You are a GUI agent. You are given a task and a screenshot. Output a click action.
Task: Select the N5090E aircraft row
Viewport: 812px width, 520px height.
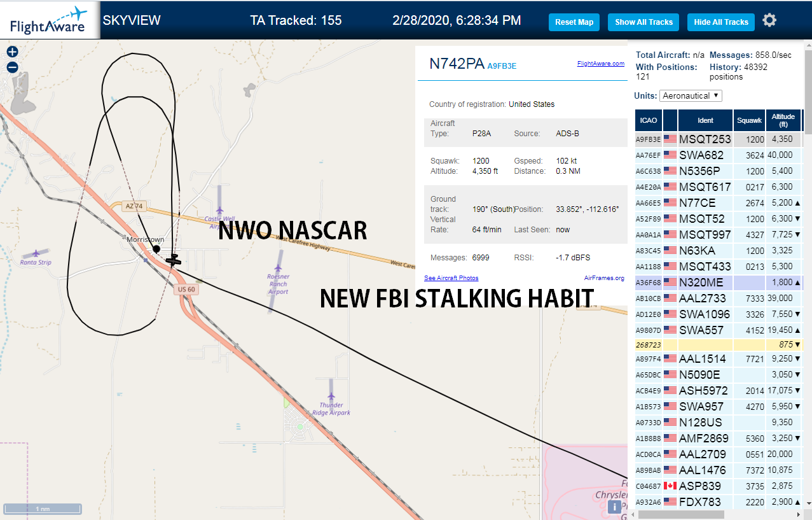[719, 374]
